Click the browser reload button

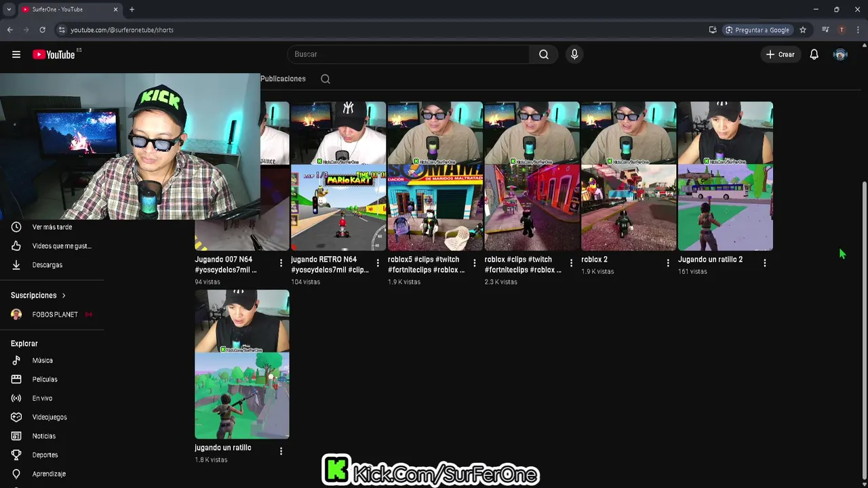(42, 30)
